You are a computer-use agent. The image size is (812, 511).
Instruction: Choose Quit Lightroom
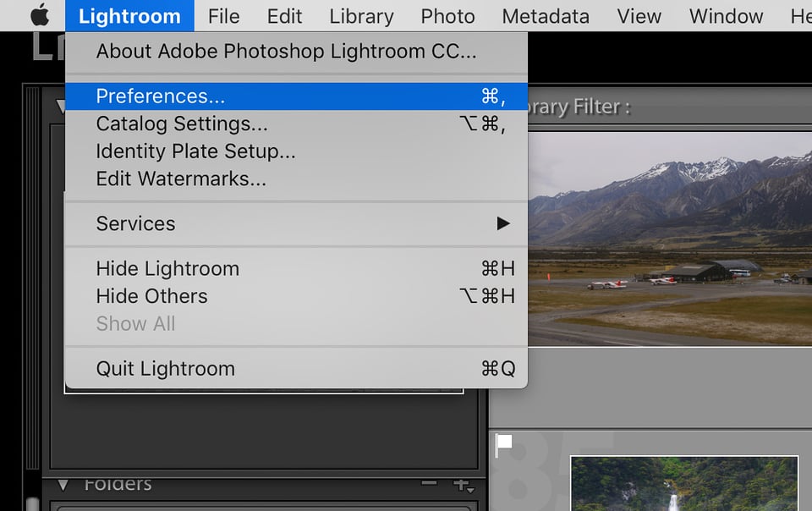click(296, 369)
